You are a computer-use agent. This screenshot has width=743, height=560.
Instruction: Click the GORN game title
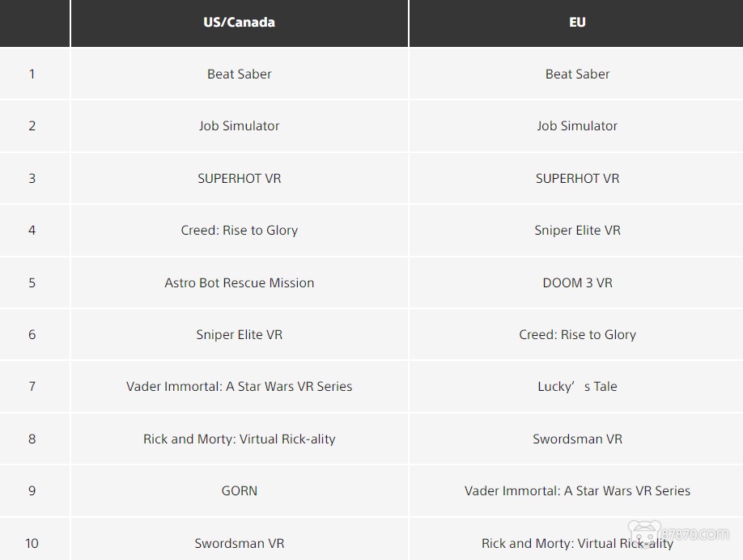239,490
